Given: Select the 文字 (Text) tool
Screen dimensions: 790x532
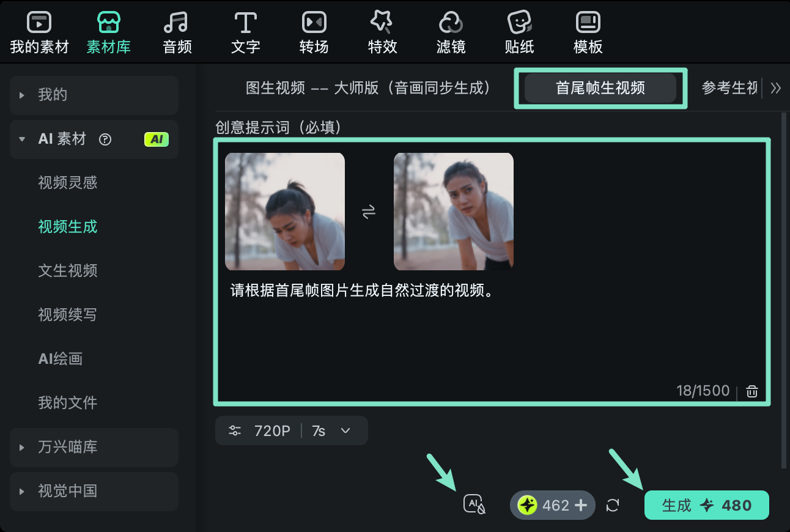Looking at the screenshot, I should point(245,31).
